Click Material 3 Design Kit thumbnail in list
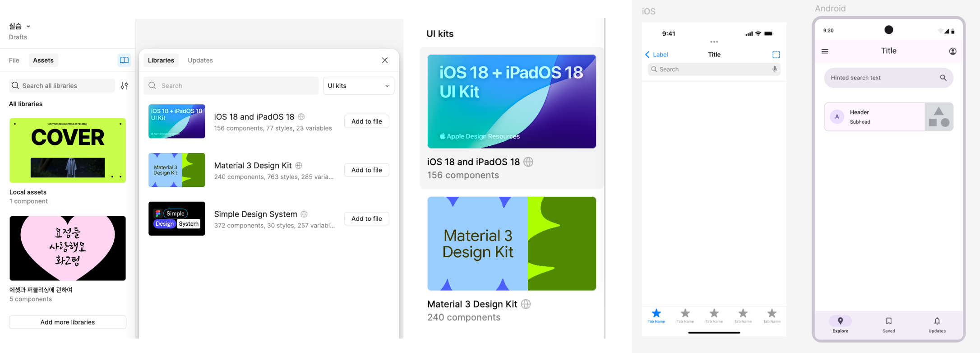980x353 pixels. pyautogui.click(x=177, y=170)
